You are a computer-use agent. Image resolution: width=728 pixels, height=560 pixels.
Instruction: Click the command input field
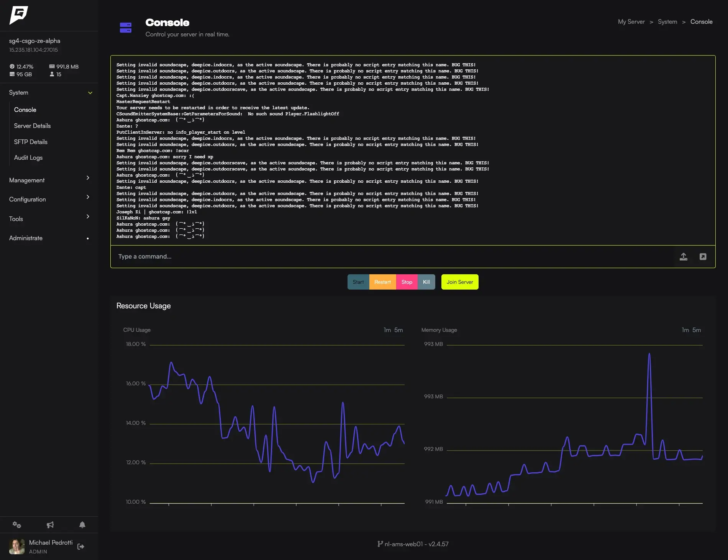391,257
